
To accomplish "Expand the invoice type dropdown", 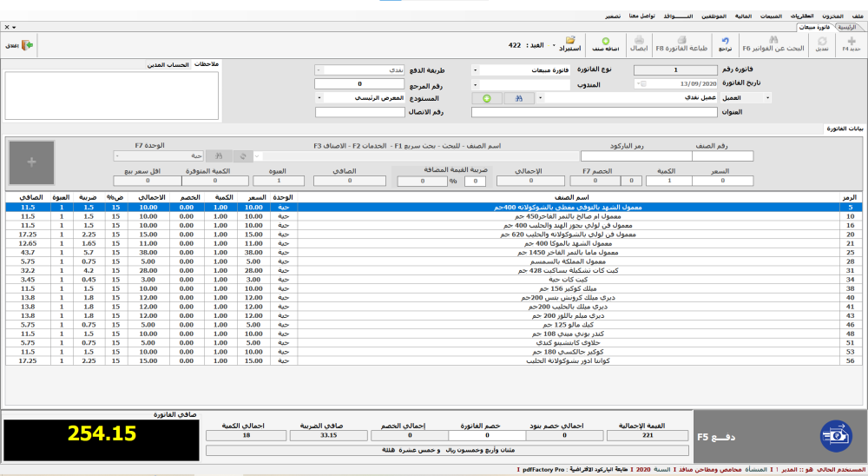I will 477,70.
